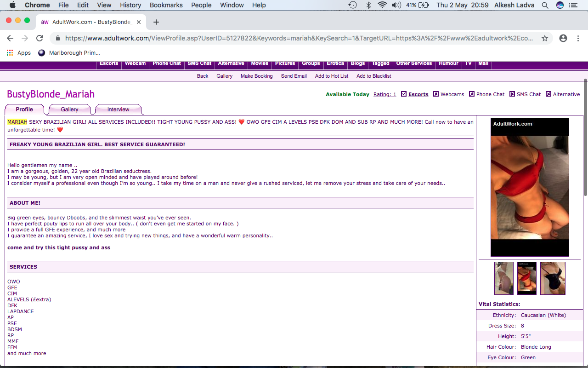Toggle the Escorts checkbox
The width and height of the screenshot is (588, 368).
(x=404, y=94)
